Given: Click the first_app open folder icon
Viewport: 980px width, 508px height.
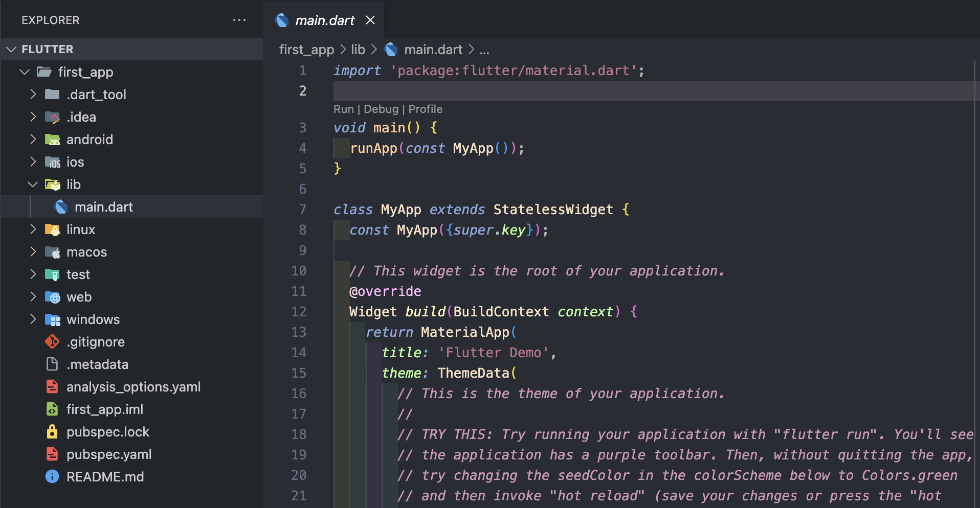Looking at the screenshot, I should click(x=44, y=72).
